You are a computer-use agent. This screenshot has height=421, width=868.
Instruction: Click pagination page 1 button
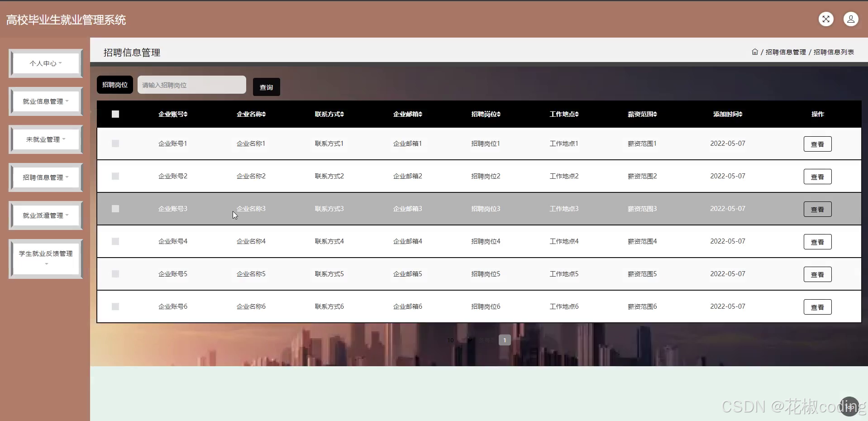tap(505, 340)
